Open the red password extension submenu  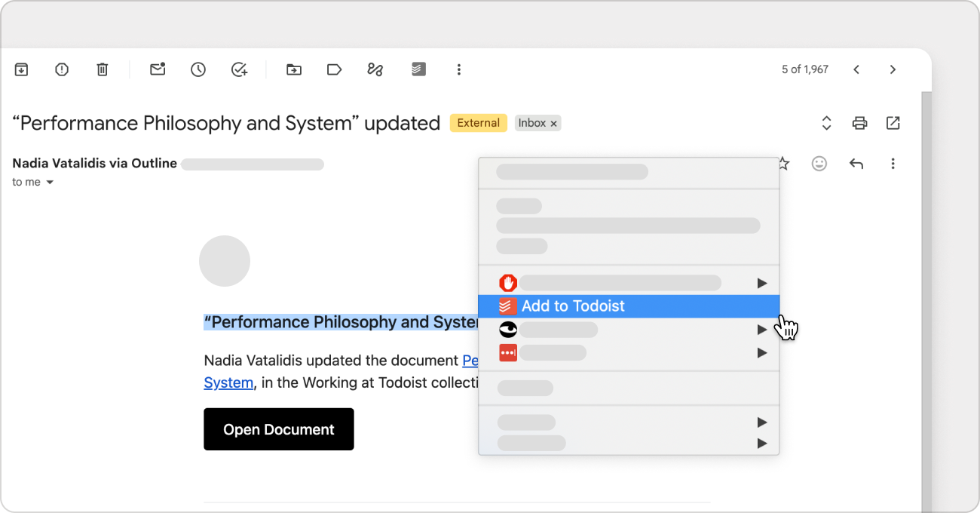pos(629,352)
